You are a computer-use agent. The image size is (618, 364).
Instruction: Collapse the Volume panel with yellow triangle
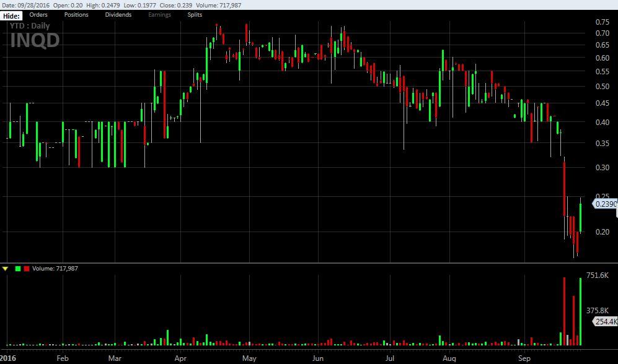[x=6, y=269]
